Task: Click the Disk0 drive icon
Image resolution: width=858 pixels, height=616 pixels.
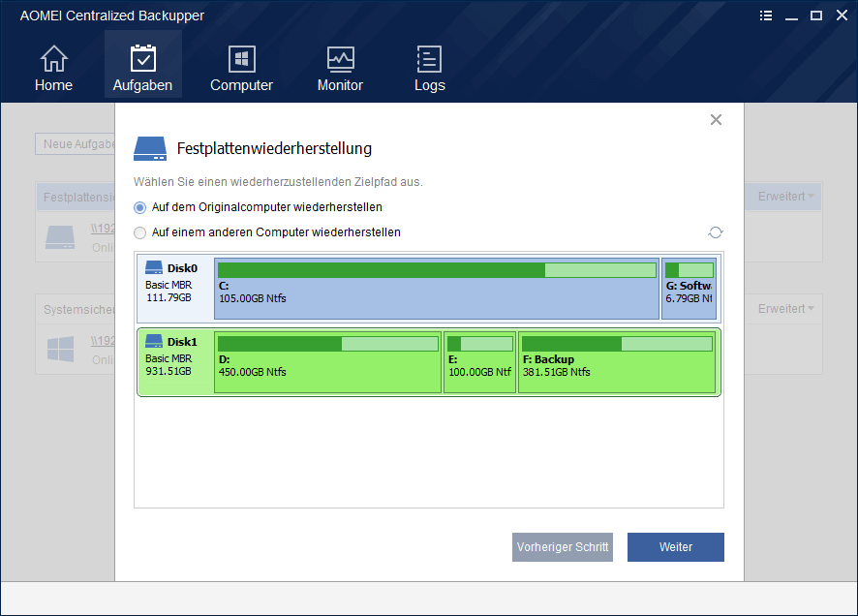Action: click(154, 267)
